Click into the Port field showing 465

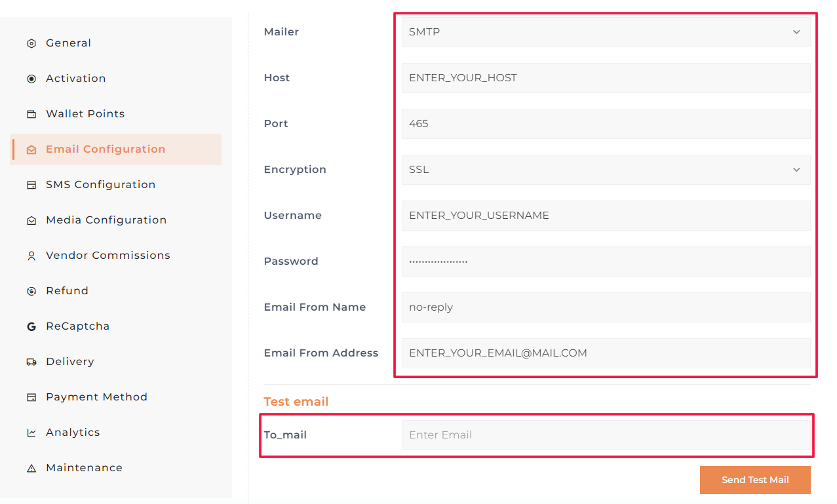click(x=606, y=124)
